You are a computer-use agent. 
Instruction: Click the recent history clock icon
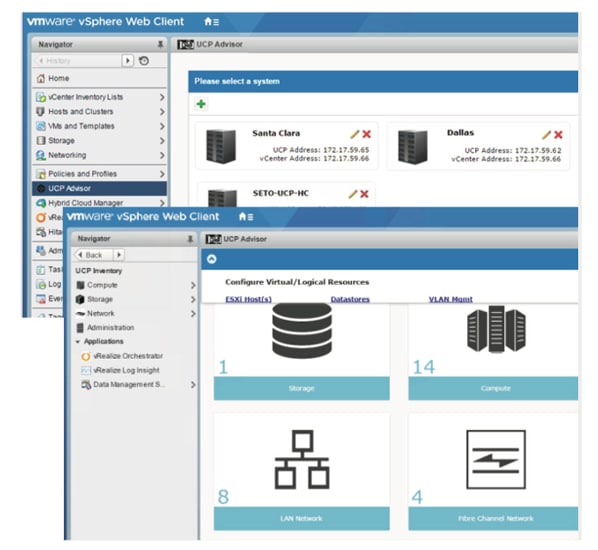pyautogui.click(x=144, y=61)
